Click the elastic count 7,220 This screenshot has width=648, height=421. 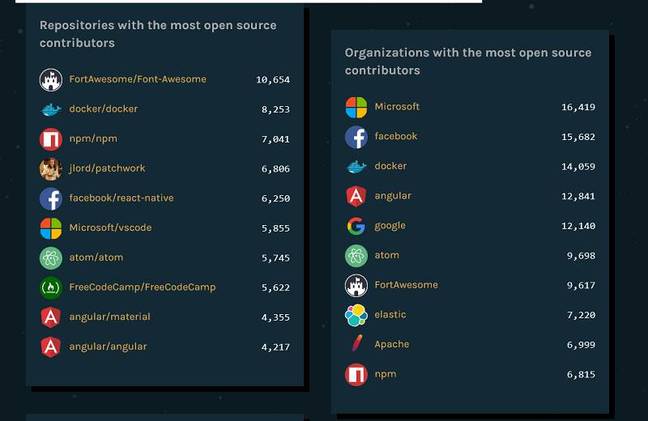tap(581, 315)
